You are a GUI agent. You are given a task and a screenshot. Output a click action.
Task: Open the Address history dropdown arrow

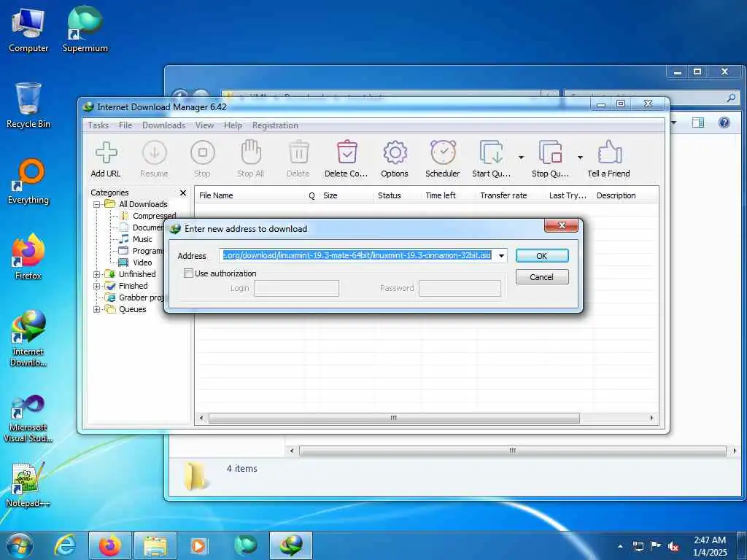501,256
